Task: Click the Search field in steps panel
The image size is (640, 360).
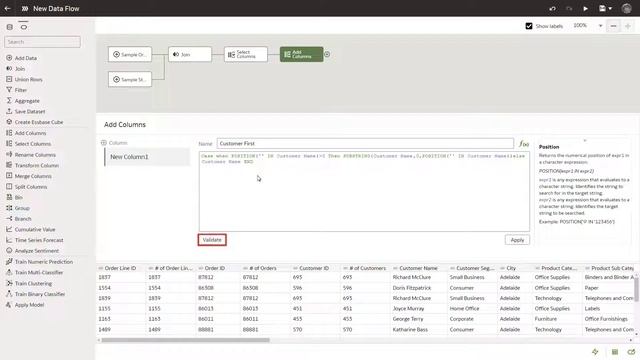Action: click(42, 42)
